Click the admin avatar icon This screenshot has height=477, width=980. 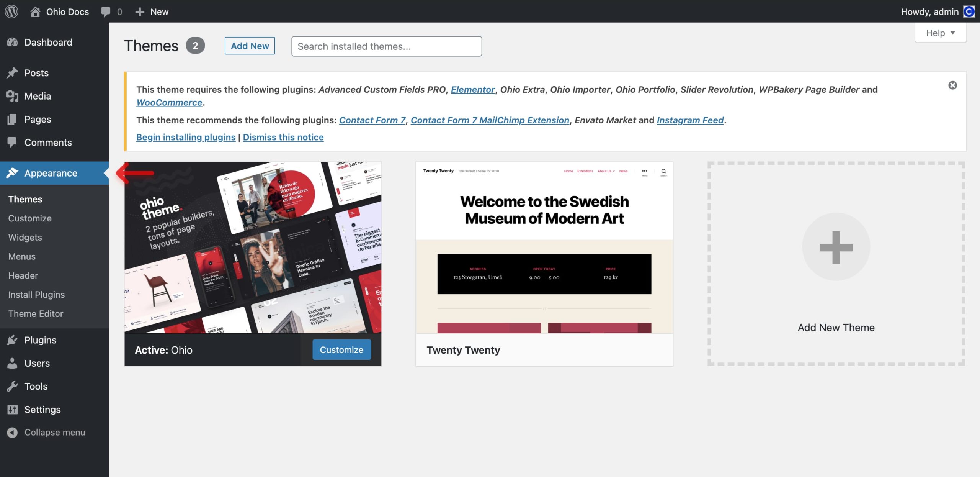click(969, 12)
